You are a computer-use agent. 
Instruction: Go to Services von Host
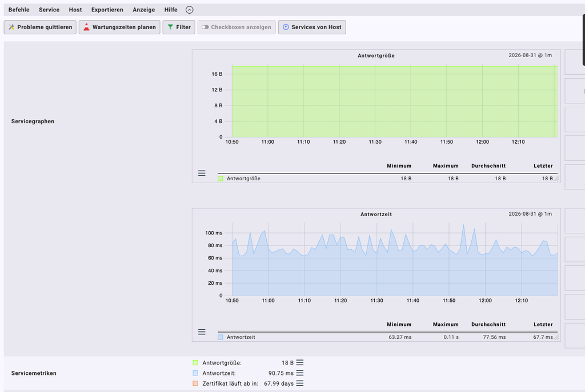312,27
